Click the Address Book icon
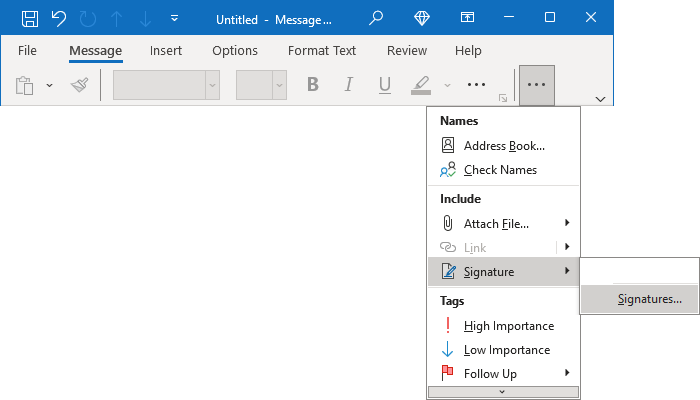 [x=448, y=145]
